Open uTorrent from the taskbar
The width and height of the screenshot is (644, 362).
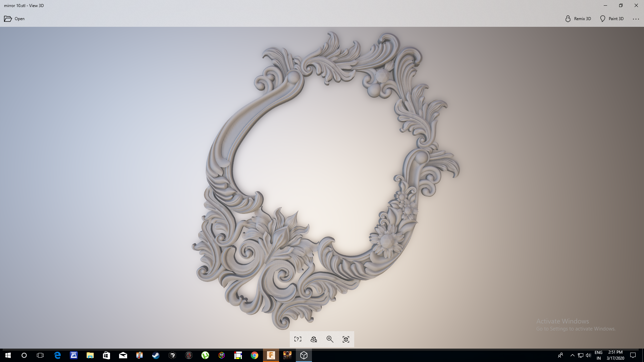(205, 355)
